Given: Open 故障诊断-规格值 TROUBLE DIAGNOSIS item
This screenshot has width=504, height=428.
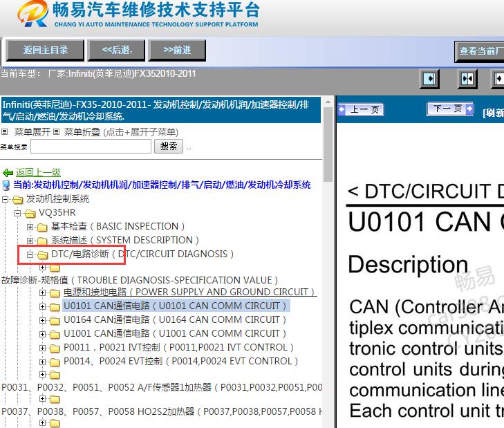Looking at the screenshot, I should point(140,281).
